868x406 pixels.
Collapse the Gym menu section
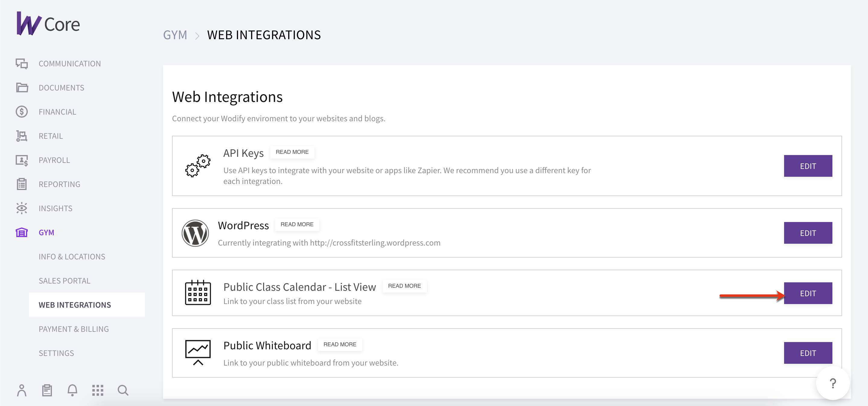click(46, 233)
